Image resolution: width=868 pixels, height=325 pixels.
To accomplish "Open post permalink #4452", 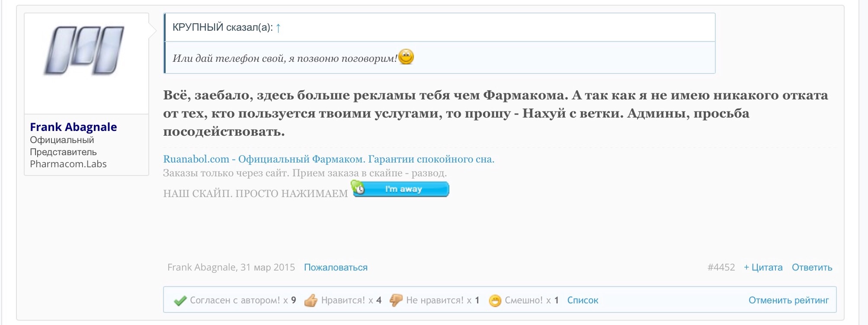I will click(721, 268).
